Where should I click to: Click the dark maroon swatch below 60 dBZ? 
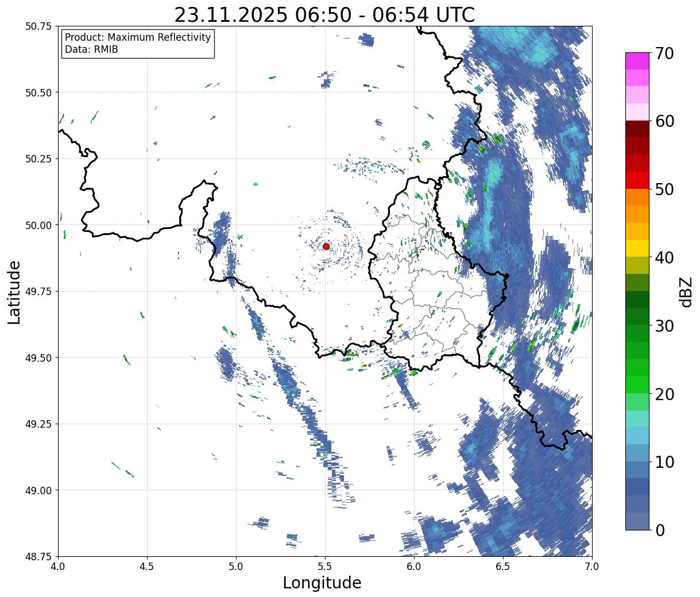coord(637,129)
